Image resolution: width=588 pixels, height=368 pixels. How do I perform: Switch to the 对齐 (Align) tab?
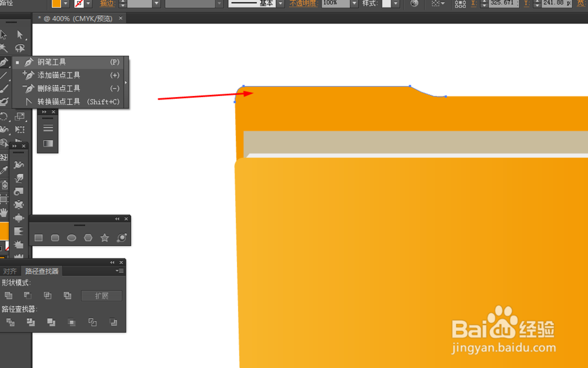point(10,271)
